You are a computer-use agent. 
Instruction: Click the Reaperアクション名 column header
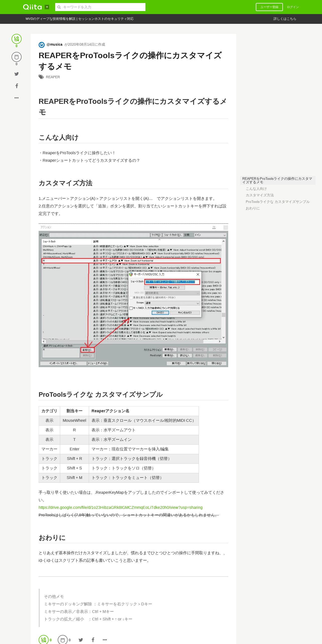tap(144, 411)
